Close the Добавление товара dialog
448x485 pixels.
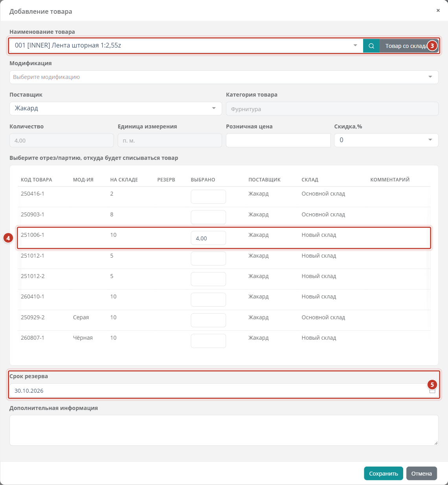[438, 11]
